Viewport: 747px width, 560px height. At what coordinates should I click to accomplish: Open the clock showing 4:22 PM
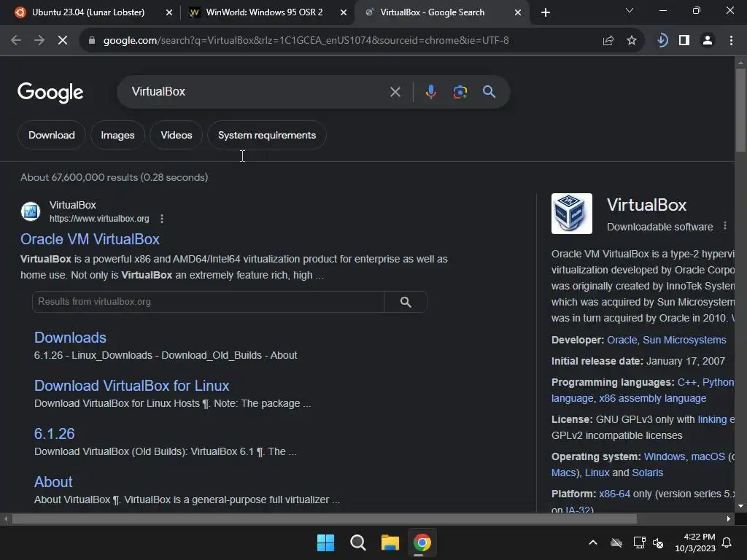pos(695,542)
